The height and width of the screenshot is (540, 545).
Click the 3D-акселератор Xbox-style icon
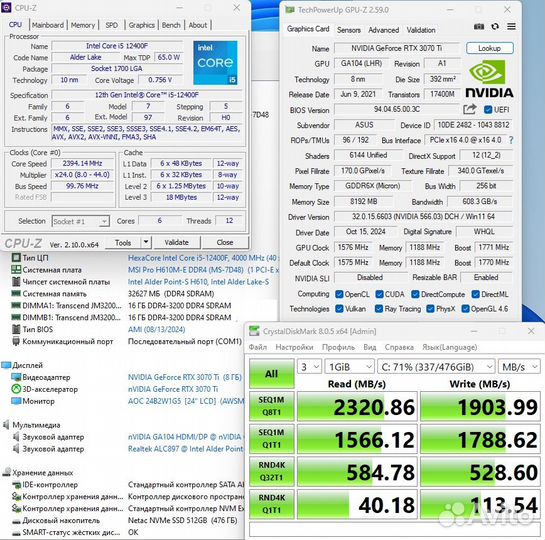click(16, 389)
